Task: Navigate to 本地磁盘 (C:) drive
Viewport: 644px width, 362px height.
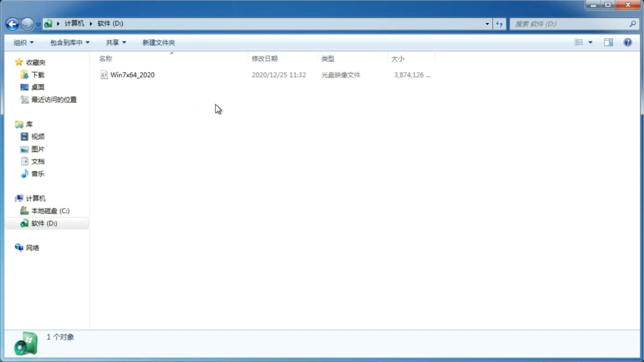Action: pos(50,210)
